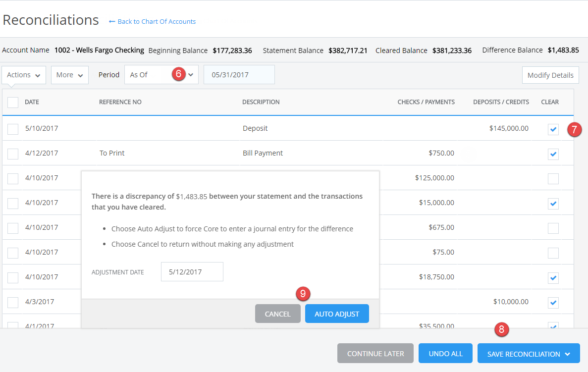Image resolution: width=588 pixels, height=372 pixels.
Task: Click the 'Deposit' description cell
Action: pos(255,128)
